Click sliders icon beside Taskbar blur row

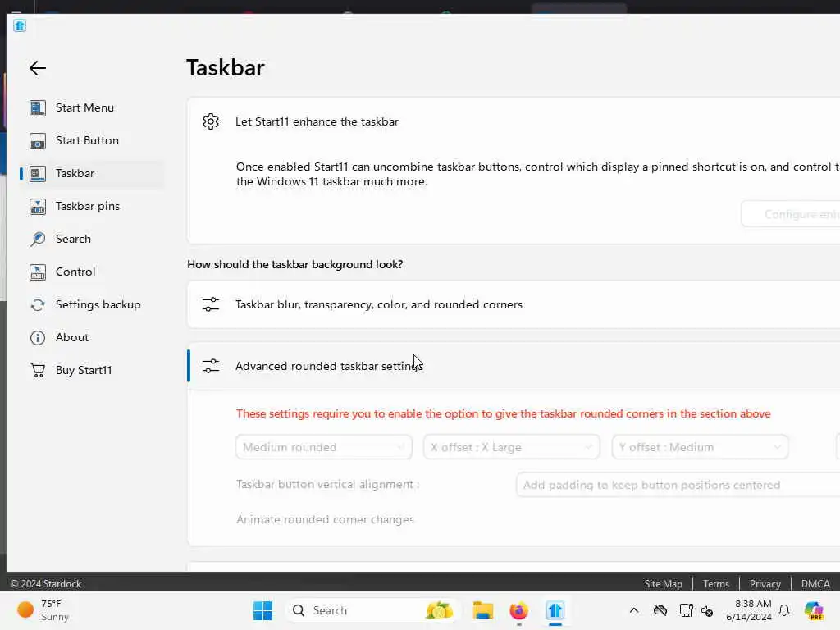211,305
